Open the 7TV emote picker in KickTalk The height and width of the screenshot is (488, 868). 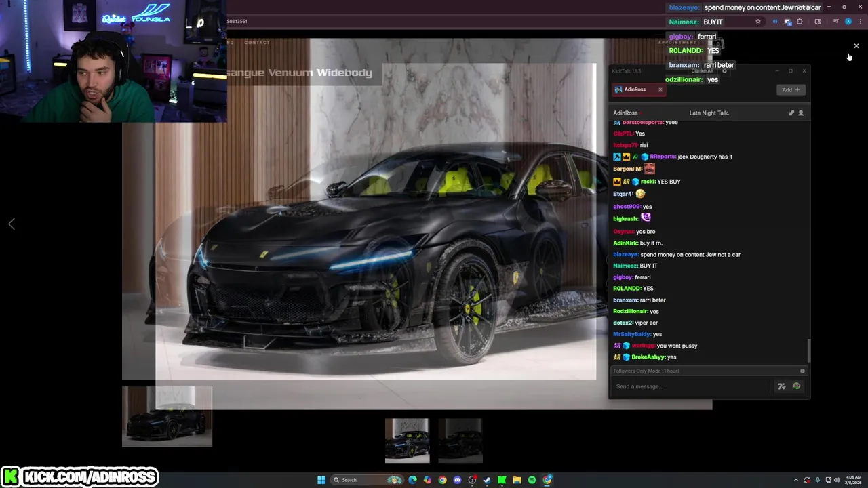[x=782, y=386]
